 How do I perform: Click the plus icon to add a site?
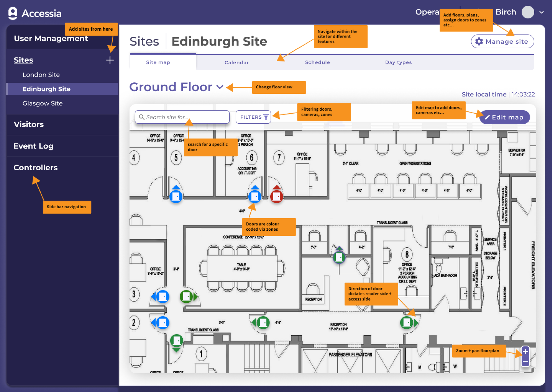110,60
